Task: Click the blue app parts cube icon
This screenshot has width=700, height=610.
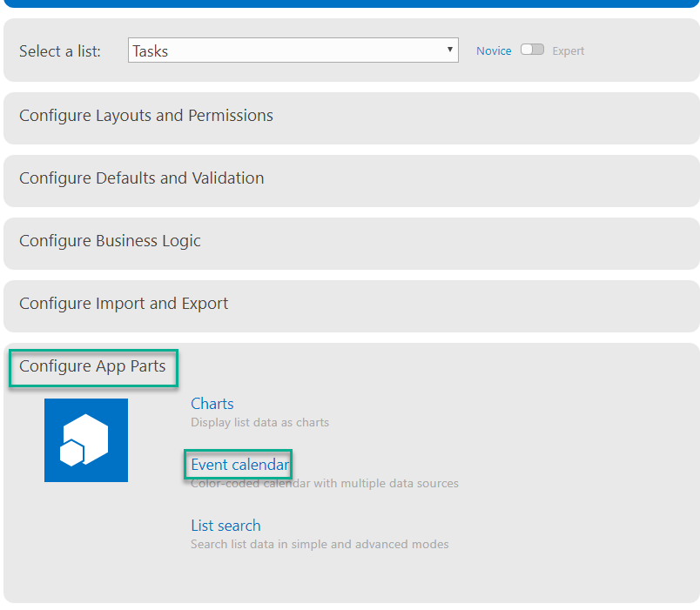Action: click(x=86, y=440)
